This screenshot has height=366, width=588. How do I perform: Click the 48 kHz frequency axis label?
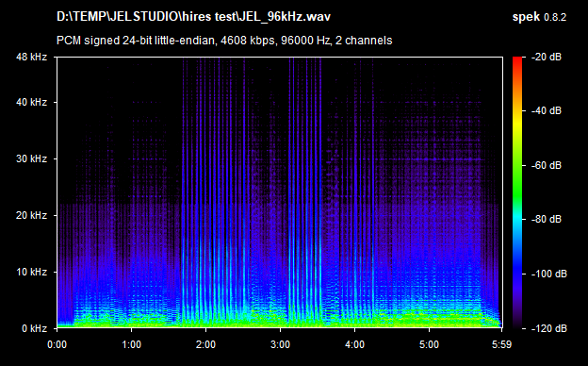(x=31, y=57)
